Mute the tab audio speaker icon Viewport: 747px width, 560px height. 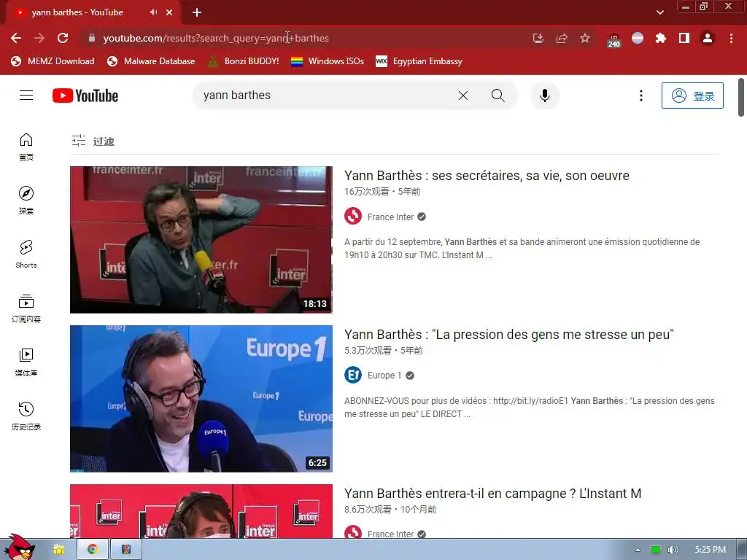(153, 12)
